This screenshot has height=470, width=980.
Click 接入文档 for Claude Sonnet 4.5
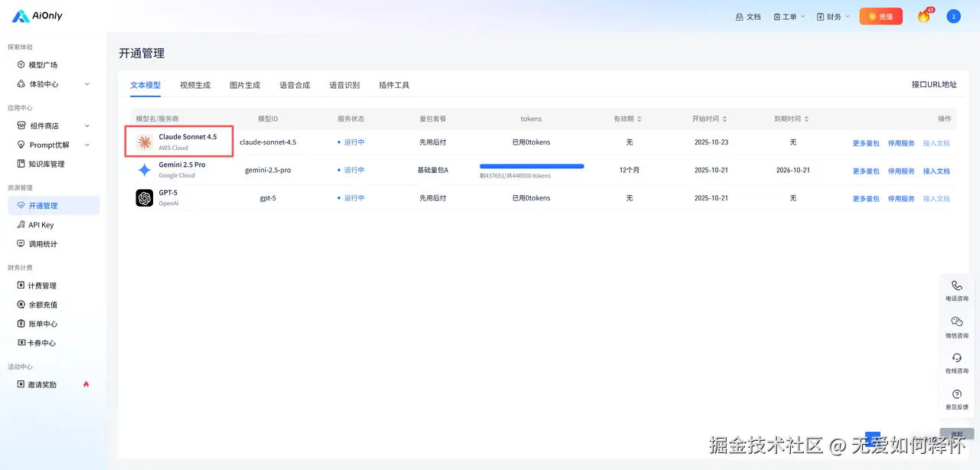click(936, 143)
